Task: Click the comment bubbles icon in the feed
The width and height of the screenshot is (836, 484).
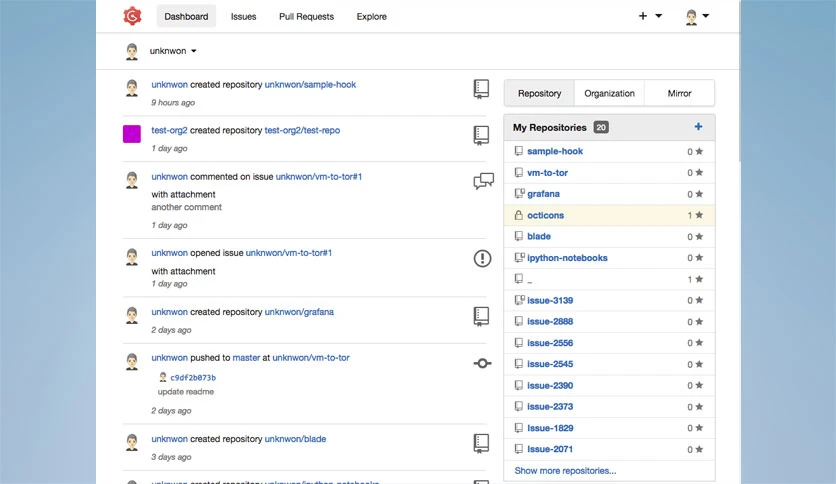Action: tap(483, 181)
